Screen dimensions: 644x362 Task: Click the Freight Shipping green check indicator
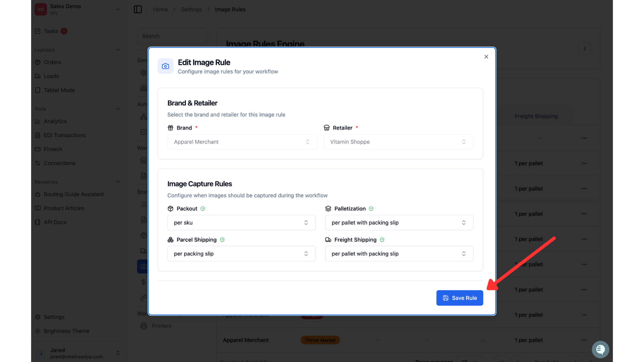pos(382,240)
